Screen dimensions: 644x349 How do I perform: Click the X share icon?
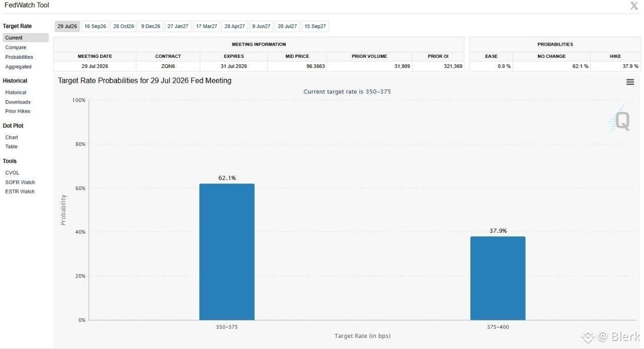[x=634, y=6]
